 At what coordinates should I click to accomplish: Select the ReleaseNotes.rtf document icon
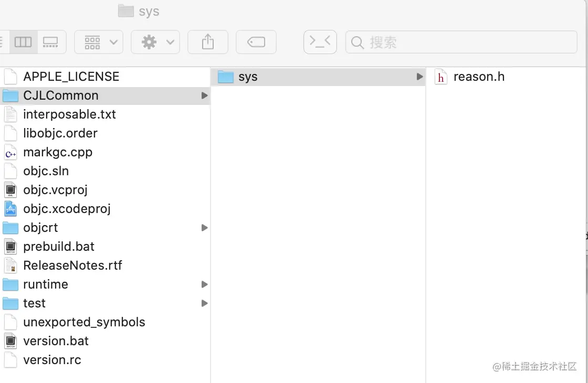[x=10, y=265]
